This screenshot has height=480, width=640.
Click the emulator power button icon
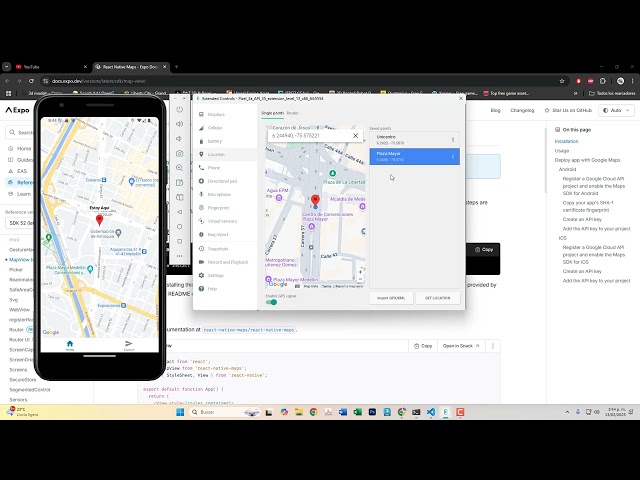180,109
